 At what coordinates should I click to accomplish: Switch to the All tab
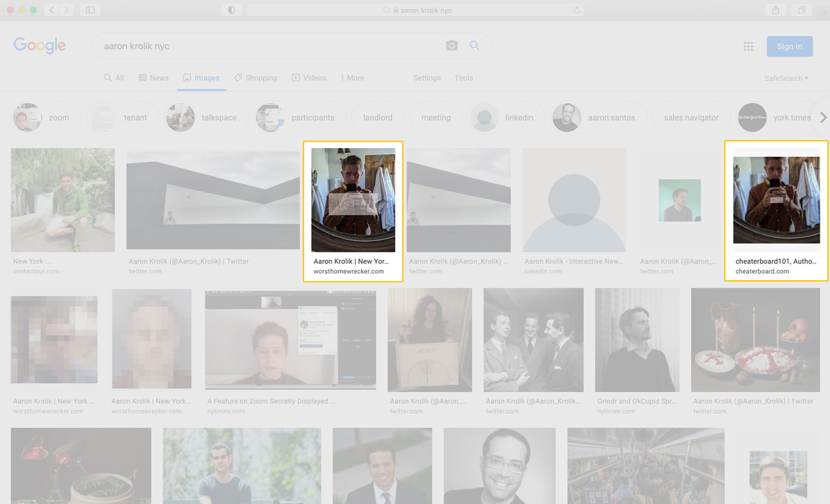tap(114, 78)
